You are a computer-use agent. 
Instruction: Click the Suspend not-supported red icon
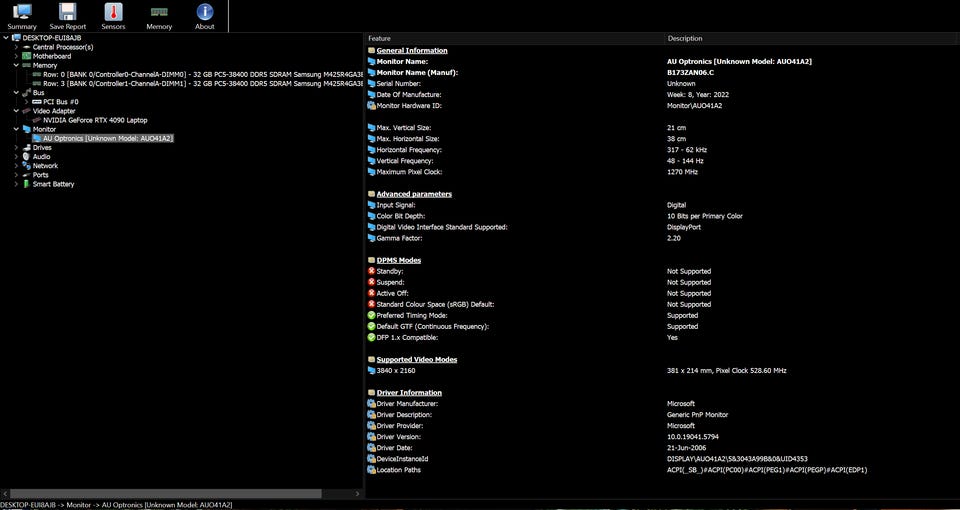click(371, 282)
